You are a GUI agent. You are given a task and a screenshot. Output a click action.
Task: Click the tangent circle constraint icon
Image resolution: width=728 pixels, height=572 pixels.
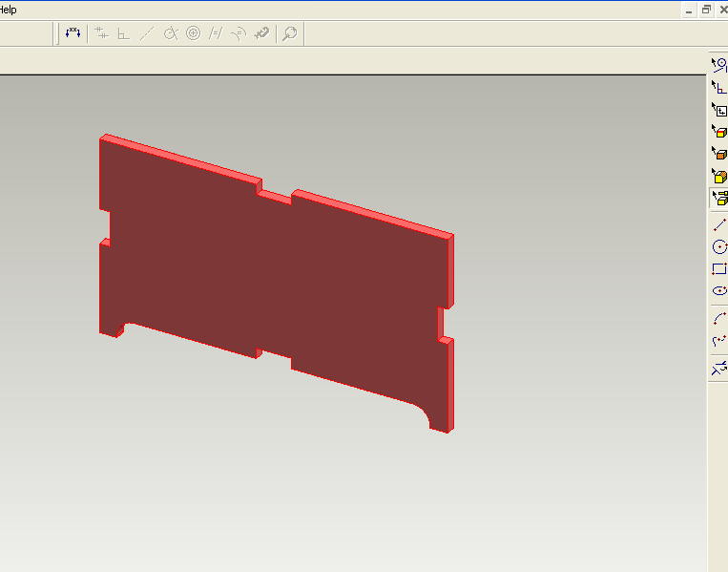(171, 33)
